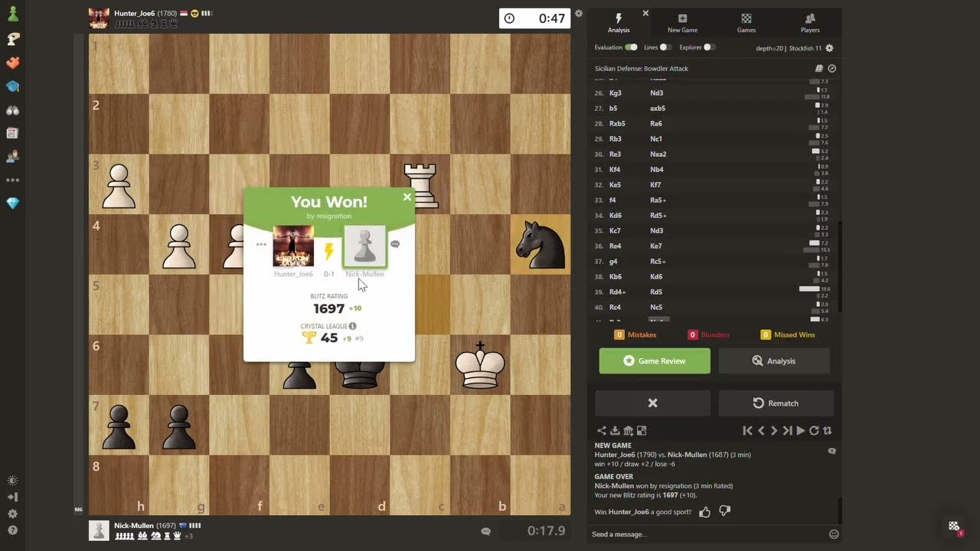Open options dots left of Hunter_Joe6 avatar
The height and width of the screenshot is (551, 980).
261,245
